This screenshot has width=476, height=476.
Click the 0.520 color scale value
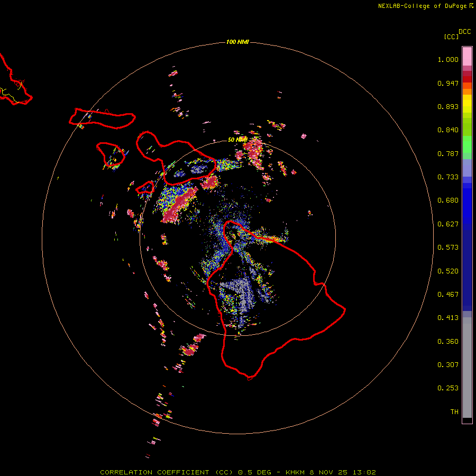click(x=448, y=271)
